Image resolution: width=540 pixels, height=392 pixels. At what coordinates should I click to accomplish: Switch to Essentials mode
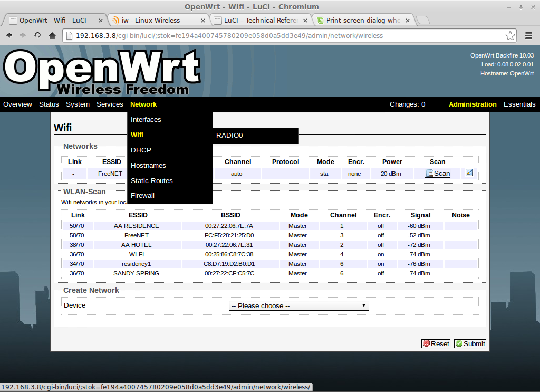point(519,104)
